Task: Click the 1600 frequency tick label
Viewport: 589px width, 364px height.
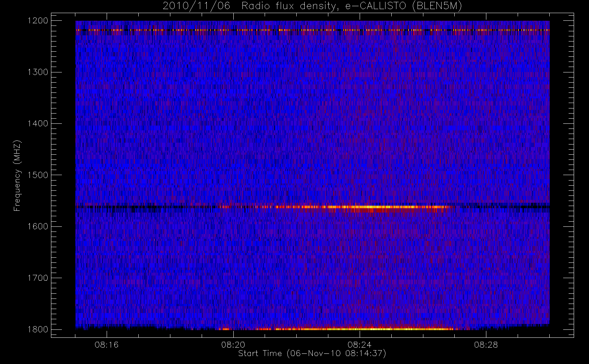Action: [x=38, y=226]
